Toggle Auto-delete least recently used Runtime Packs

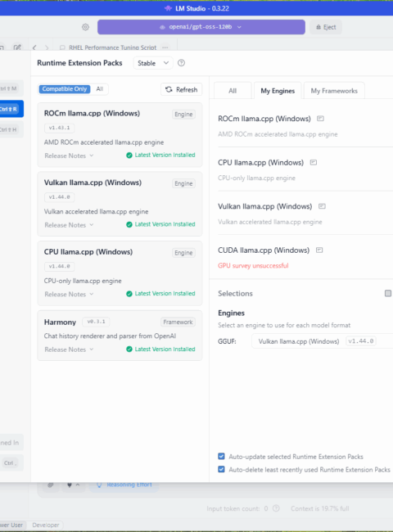pos(221,469)
